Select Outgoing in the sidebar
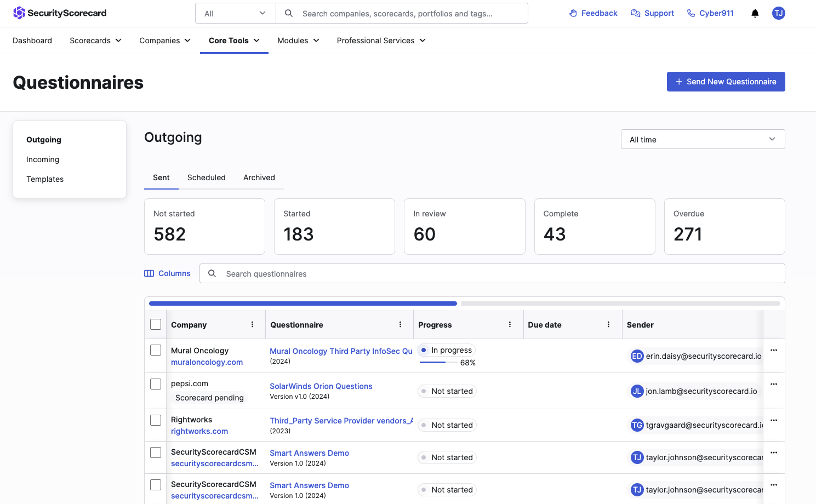The width and height of the screenshot is (816, 504). [x=44, y=140]
